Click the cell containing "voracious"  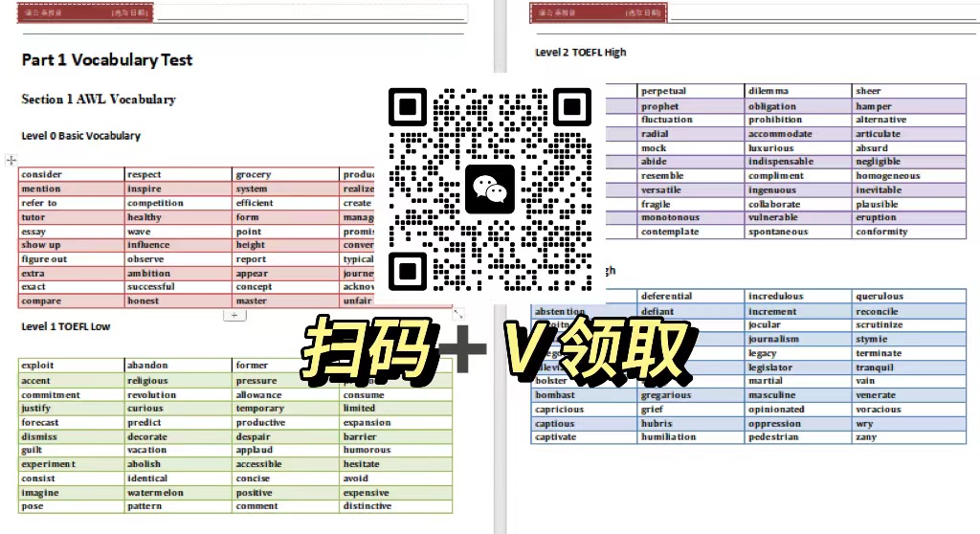point(909,410)
